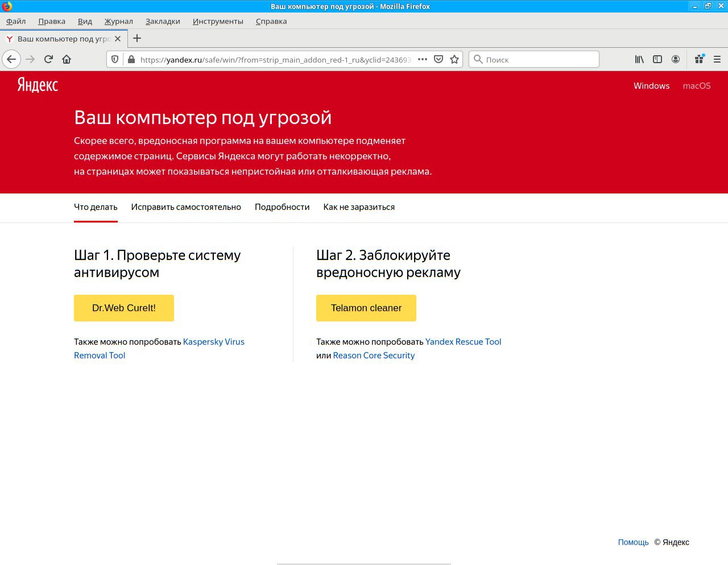Click the Яндекс logo

click(x=38, y=85)
